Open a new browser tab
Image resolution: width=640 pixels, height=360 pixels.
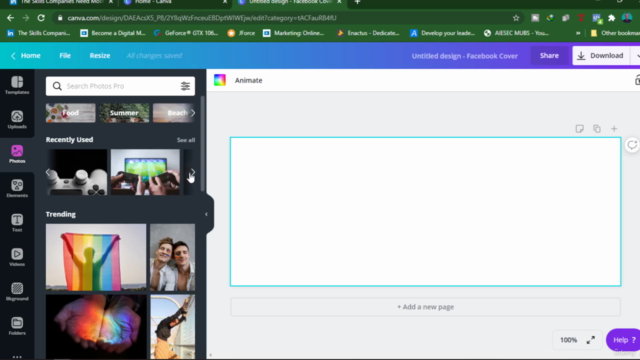tap(357, 2)
